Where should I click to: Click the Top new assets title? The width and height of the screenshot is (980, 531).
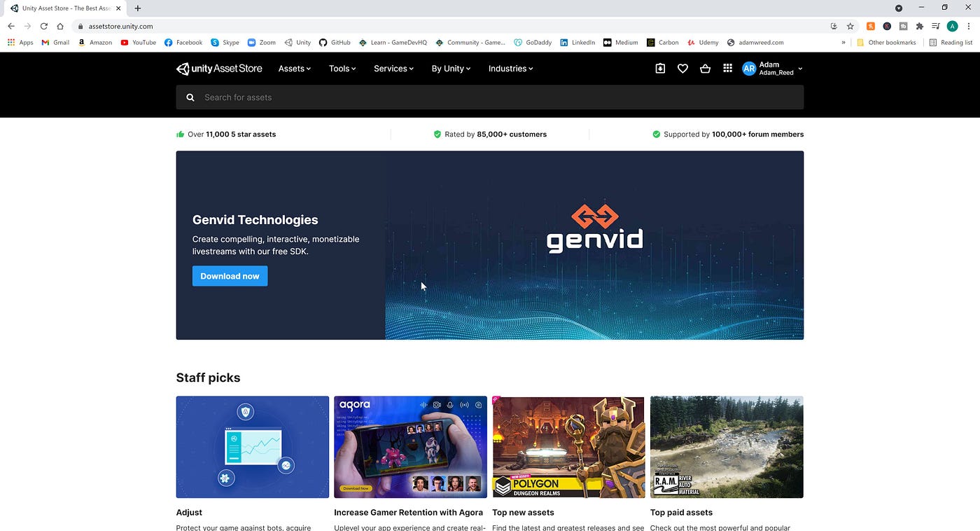point(523,513)
